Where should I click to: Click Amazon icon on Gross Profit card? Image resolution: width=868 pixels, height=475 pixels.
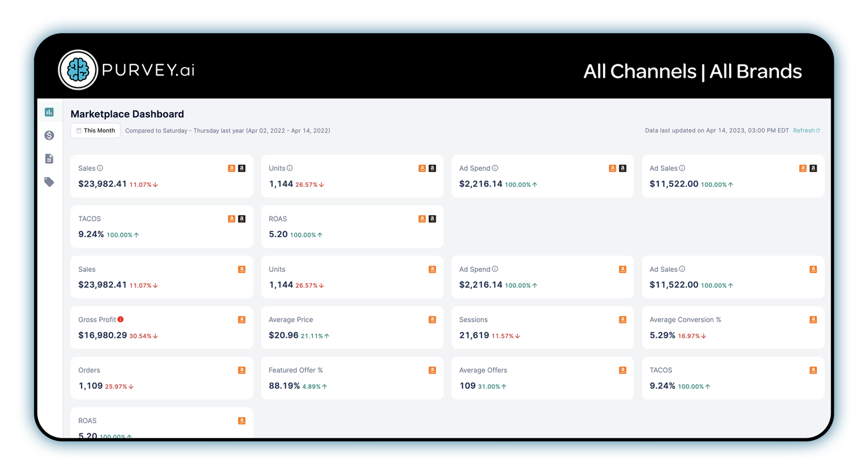pos(242,319)
